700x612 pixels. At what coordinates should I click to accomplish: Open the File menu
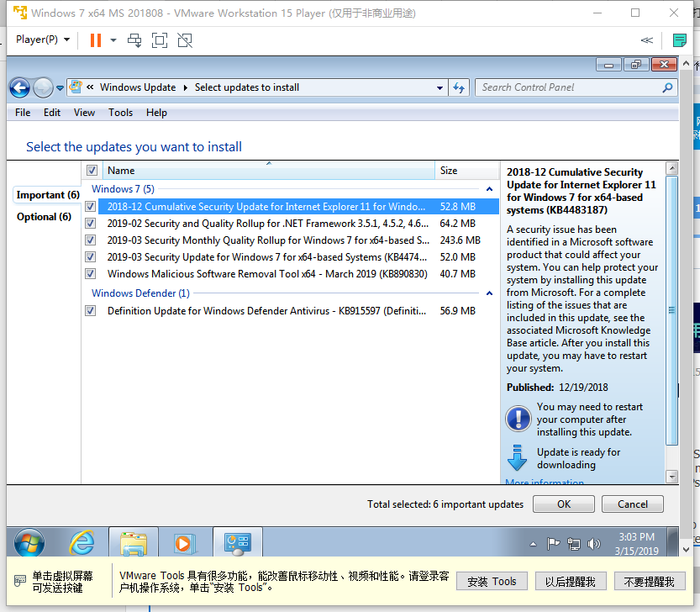pyautogui.click(x=23, y=113)
